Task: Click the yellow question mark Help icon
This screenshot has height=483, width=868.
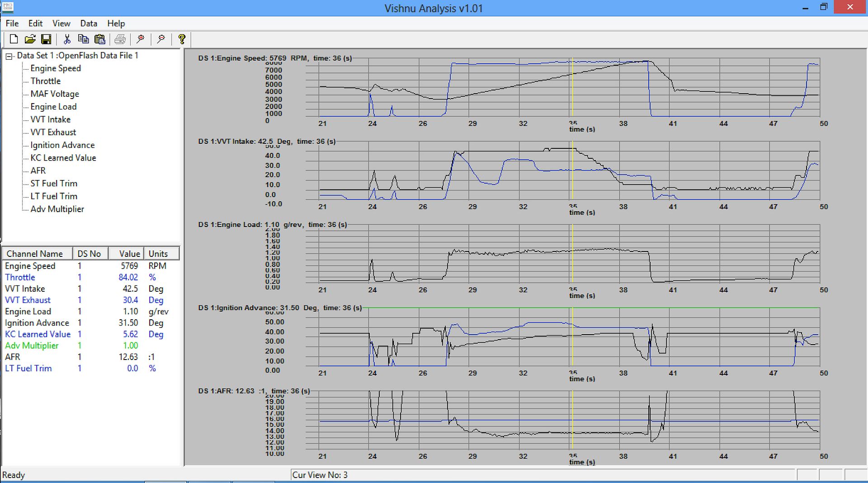Action: point(182,39)
